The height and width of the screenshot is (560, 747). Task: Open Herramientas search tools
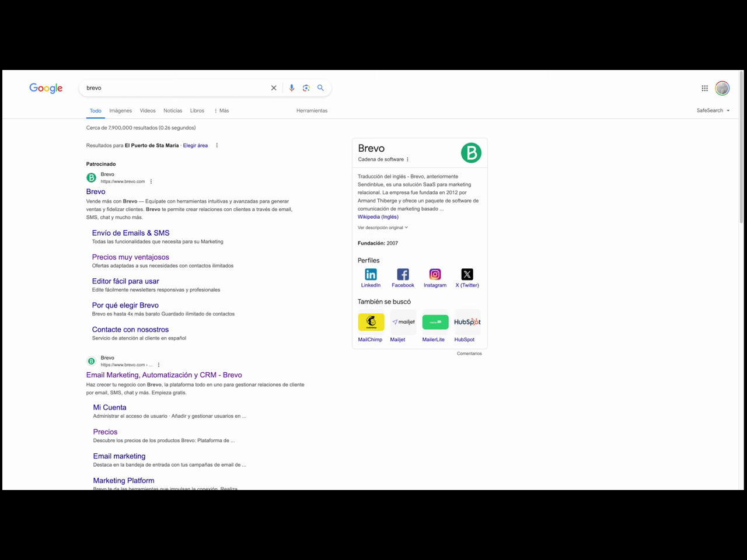(x=312, y=110)
